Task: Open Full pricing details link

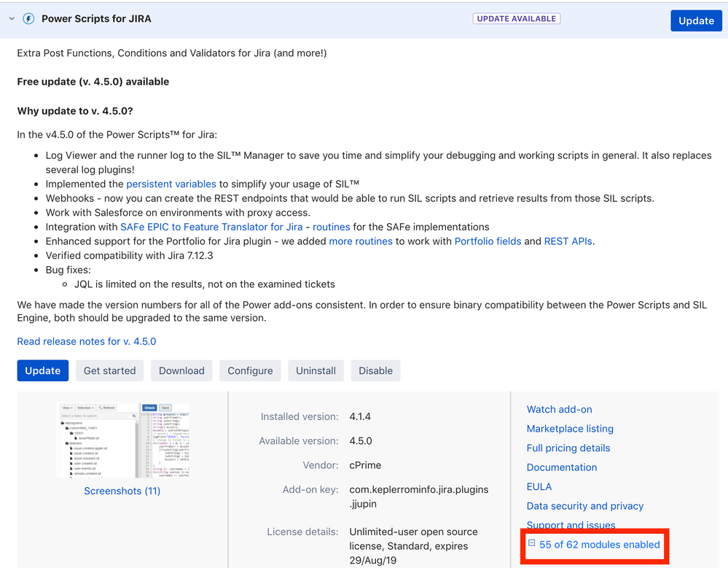Action: (x=568, y=448)
